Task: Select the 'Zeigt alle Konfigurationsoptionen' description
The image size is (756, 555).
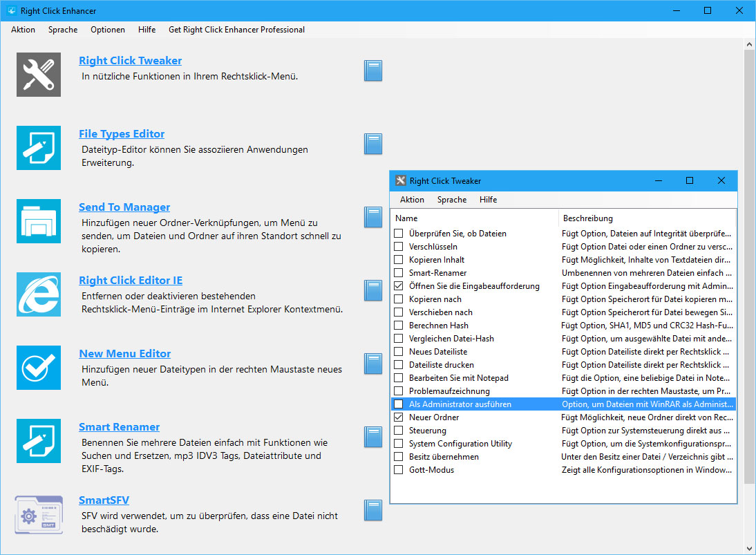Action: [647, 470]
